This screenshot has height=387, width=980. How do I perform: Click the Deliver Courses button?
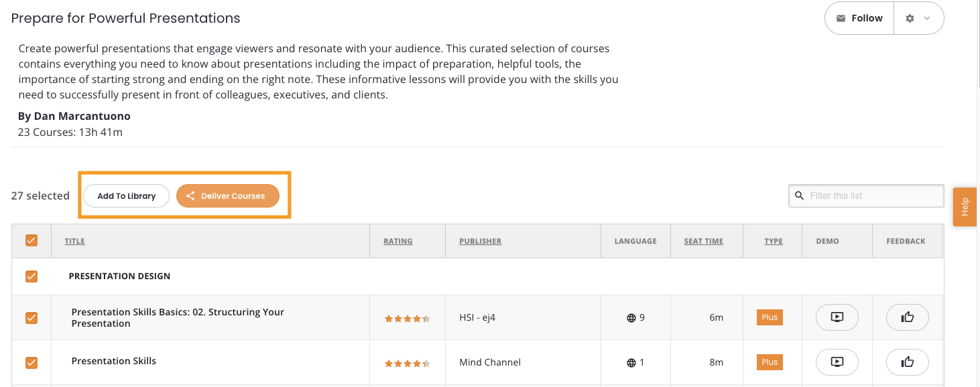[228, 196]
